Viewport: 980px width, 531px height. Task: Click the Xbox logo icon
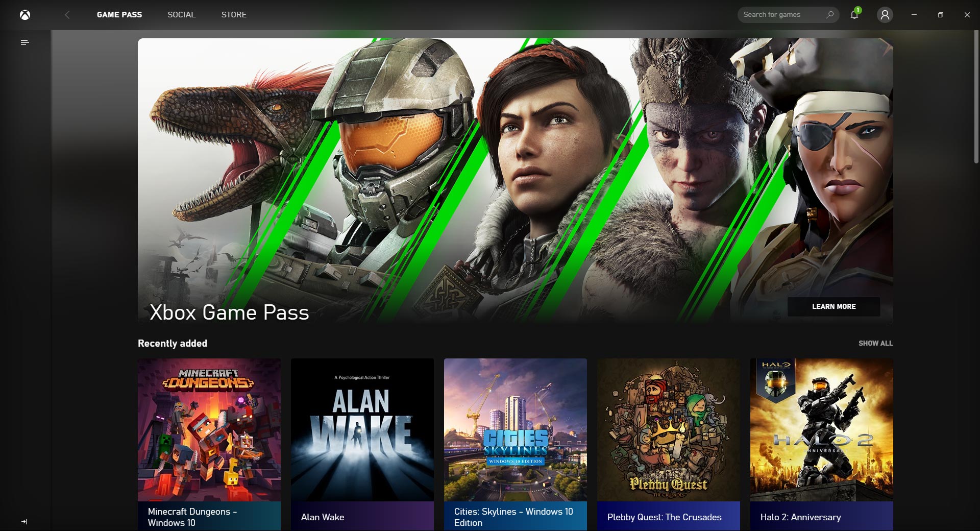(25, 15)
